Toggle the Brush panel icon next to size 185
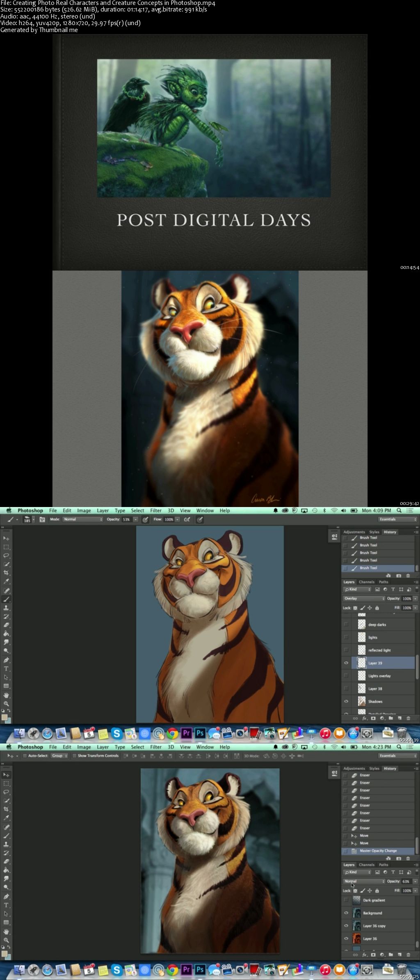The width and height of the screenshot is (420, 980). (42, 519)
